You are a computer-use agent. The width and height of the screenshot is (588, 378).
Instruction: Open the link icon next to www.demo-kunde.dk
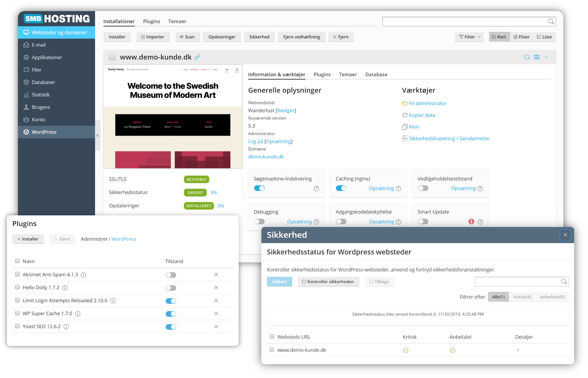(197, 57)
